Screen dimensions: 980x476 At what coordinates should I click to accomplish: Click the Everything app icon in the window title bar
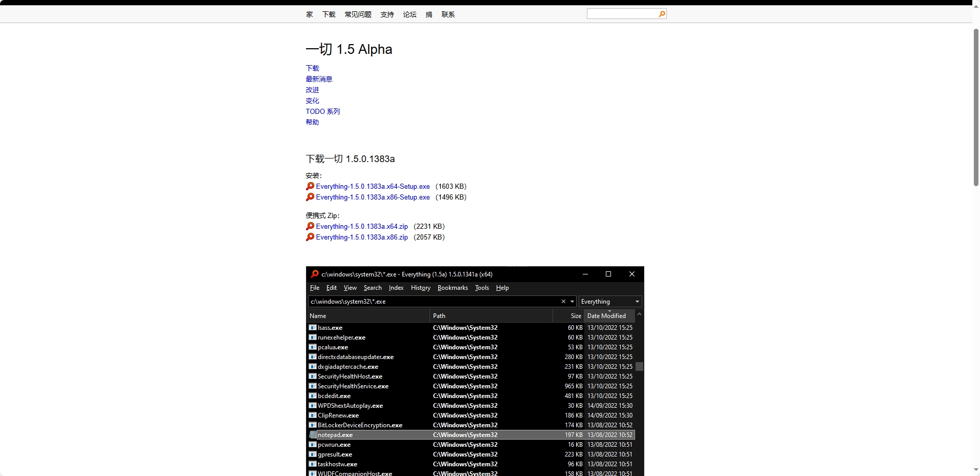point(315,274)
